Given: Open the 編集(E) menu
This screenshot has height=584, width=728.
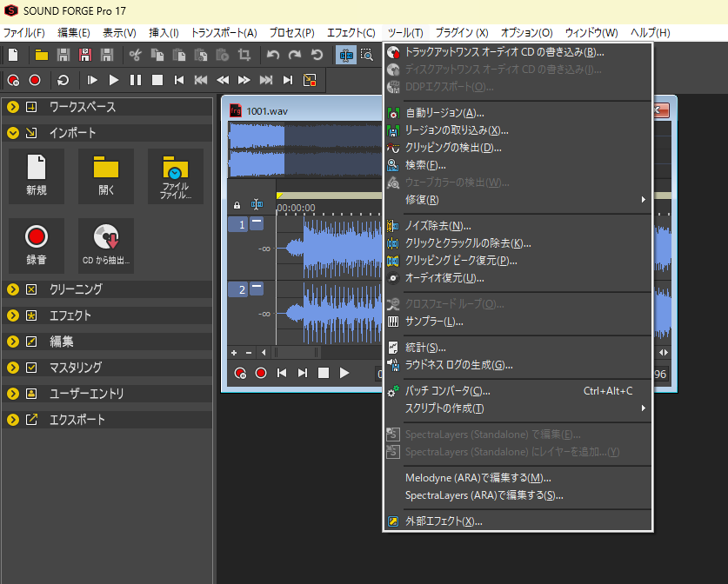Looking at the screenshot, I should 74,33.
